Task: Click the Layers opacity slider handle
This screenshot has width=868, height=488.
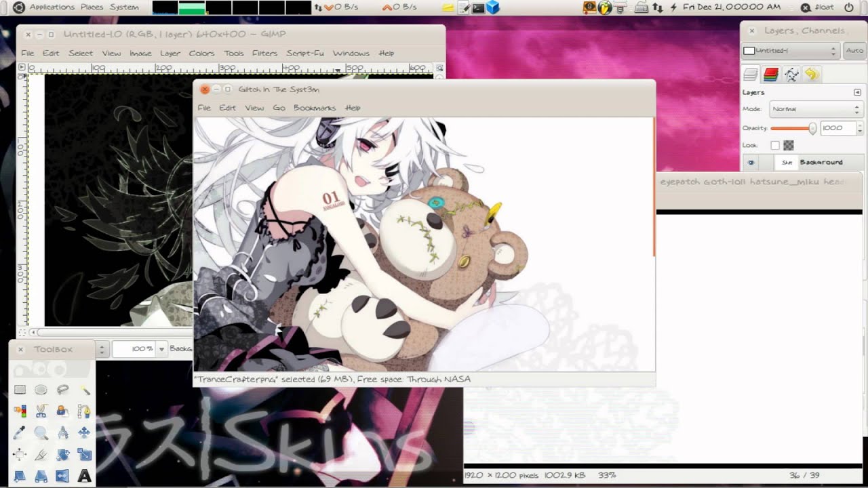Action: coord(812,128)
